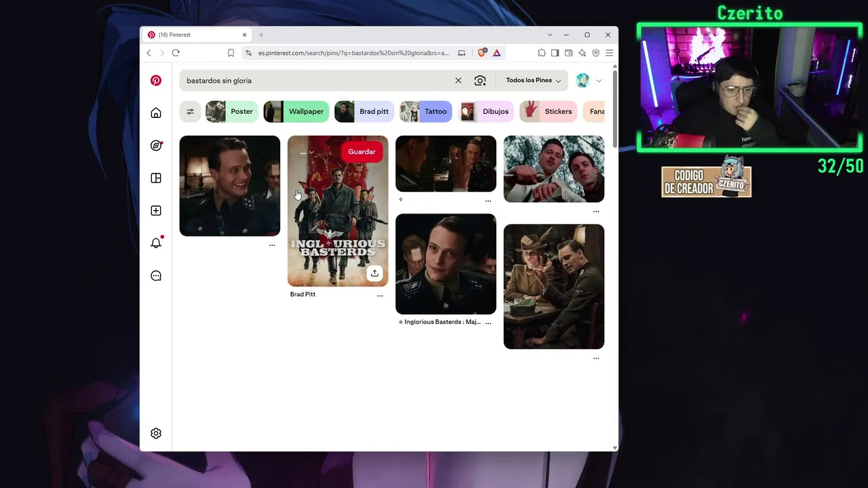Click the Inglorious Basterds : Maj pin title
This screenshot has height=488, width=868.
tap(442, 322)
